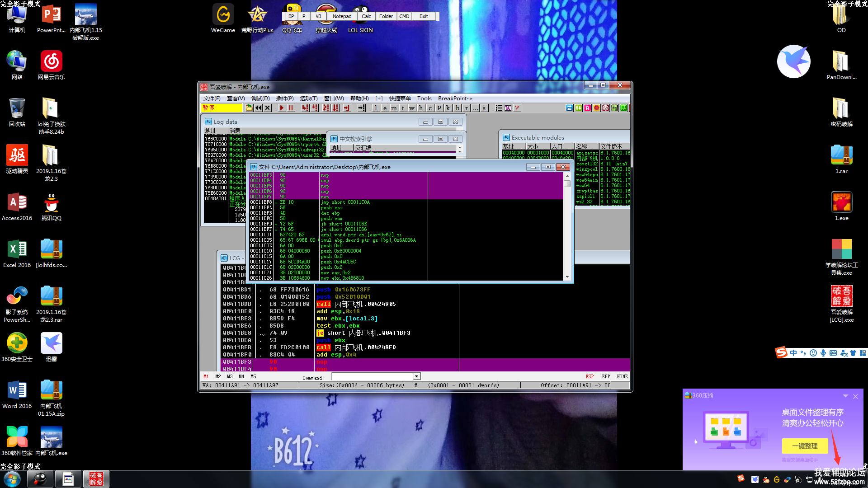Click the BP launcher button
Image resolution: width=868 pixels, height=488 pixels.
tap(291, 16)
